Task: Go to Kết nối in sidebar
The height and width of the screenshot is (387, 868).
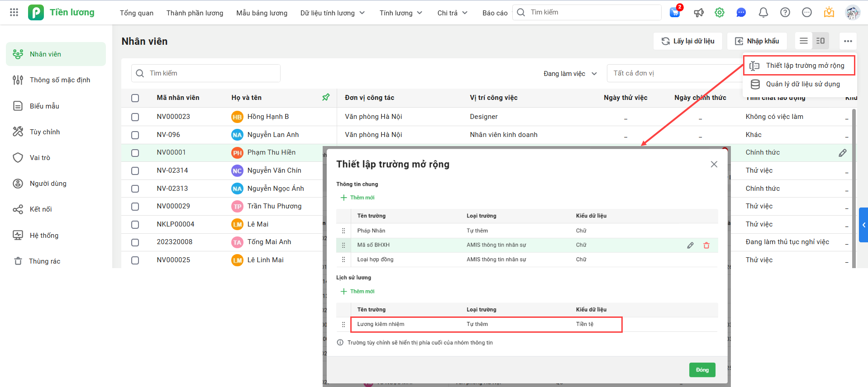Action: pos(56,209)
